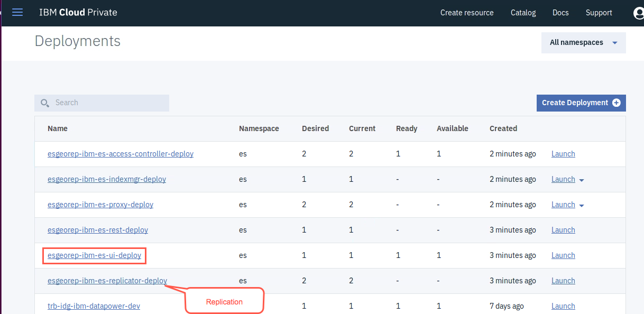
Task: Open the Catalog menu item
Action: [523, 13]
